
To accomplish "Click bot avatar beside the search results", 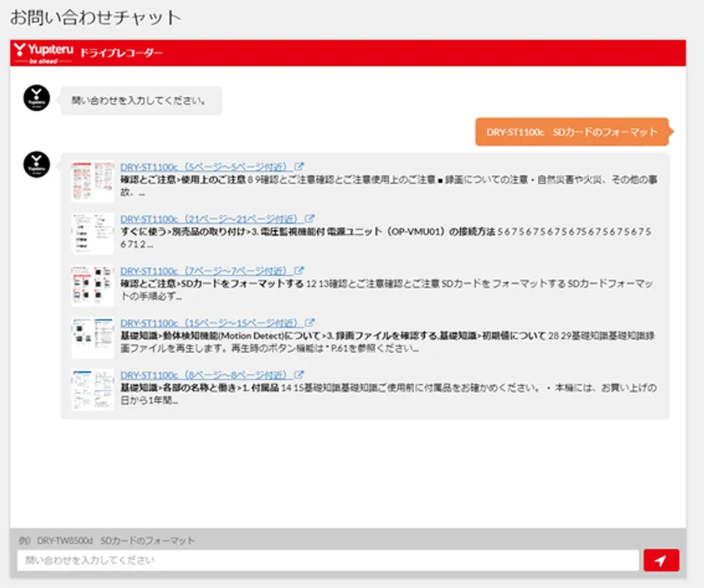I will 36,165.
